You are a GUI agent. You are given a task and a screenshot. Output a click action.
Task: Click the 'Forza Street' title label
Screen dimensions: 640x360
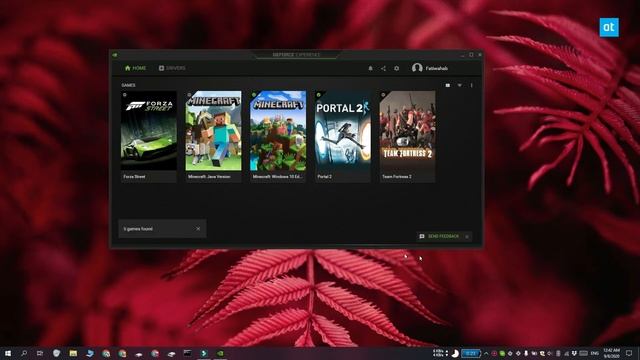134,177
